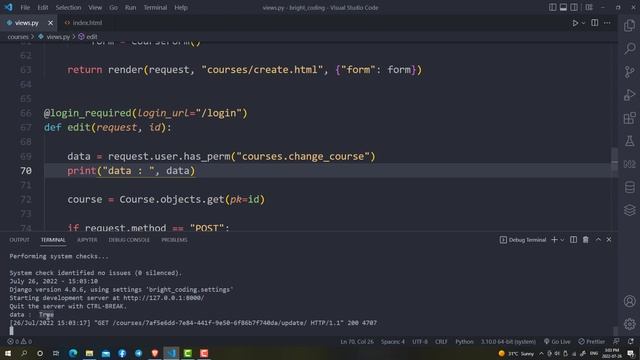Open the Selection menu

coord(68,7)
